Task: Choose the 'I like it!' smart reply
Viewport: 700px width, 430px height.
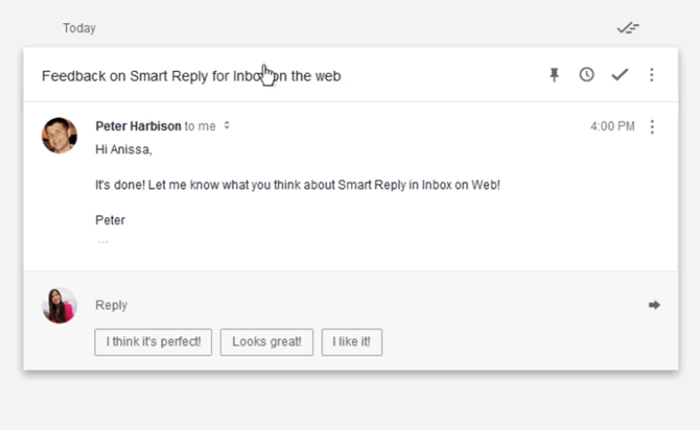Action: pos(352,342)
